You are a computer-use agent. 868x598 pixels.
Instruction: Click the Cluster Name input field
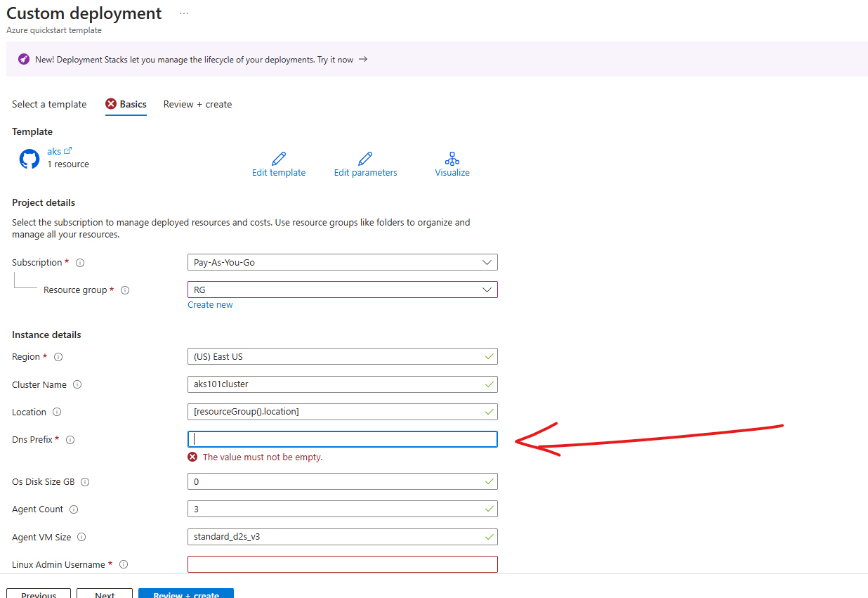click(343, 384)
